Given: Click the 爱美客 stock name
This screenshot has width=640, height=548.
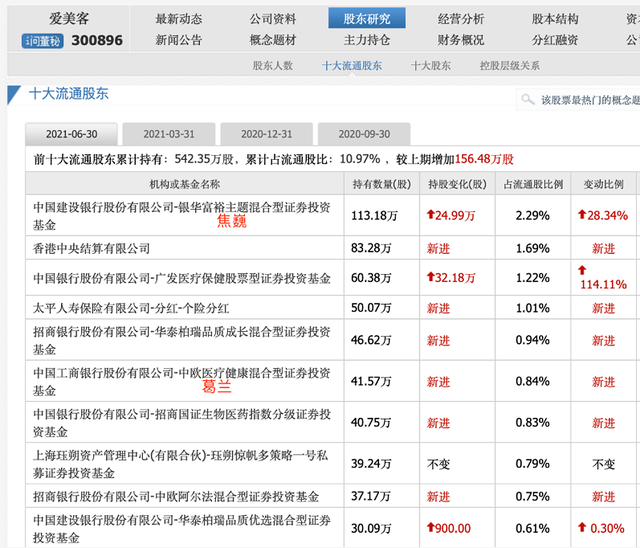Looking at the screenshot, I should [69, 18].
